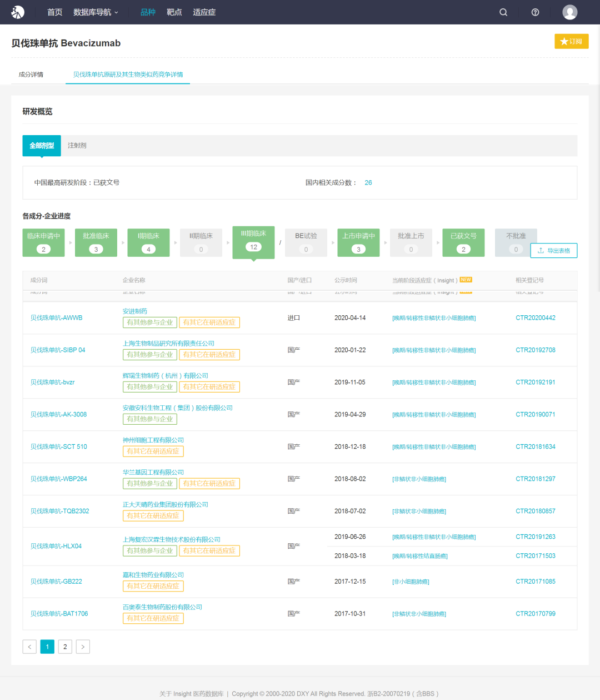Select the 全部剂型 filter tab
This screenshot has width=600, height=700.
(x=42, y=146)
